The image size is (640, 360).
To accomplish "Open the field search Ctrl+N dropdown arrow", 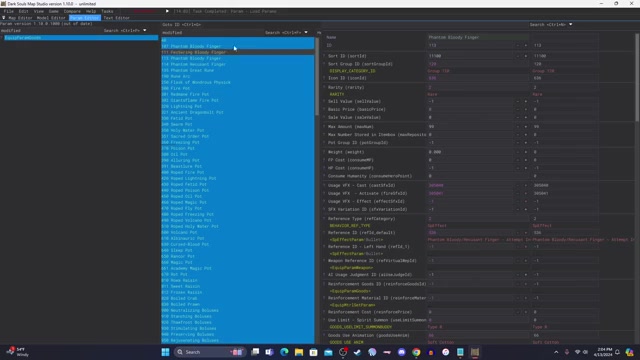I will (x=570, y=24).
